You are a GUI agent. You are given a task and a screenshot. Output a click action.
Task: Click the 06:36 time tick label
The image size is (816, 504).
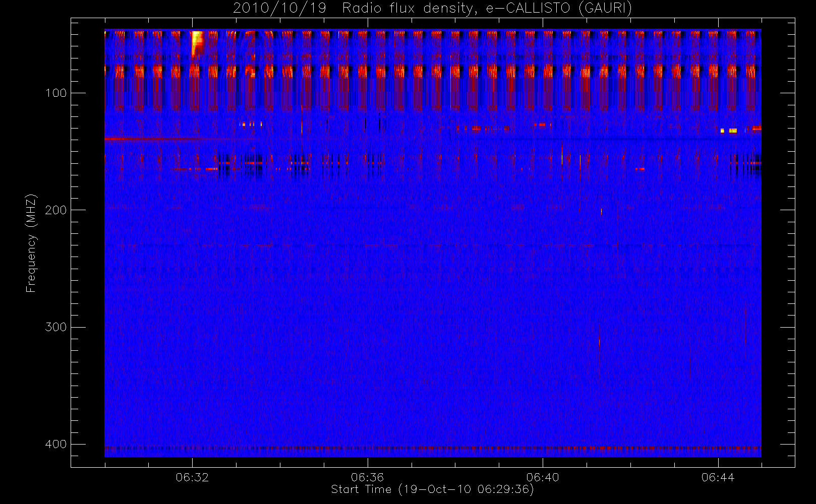pyautogui.click(x=368, y=477)
